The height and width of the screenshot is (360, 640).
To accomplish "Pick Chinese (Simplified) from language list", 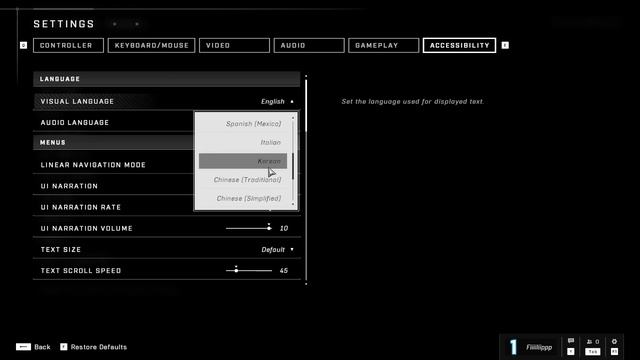I will [x=243, y=198].
